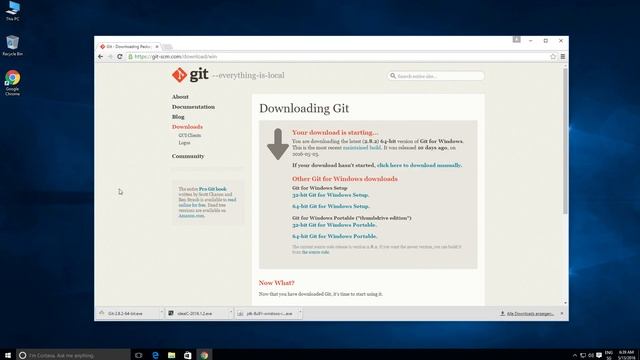The height and width of the screenshot is (360, 640).
Task: Click the maintained build link
Action: [x=362, y=147]
